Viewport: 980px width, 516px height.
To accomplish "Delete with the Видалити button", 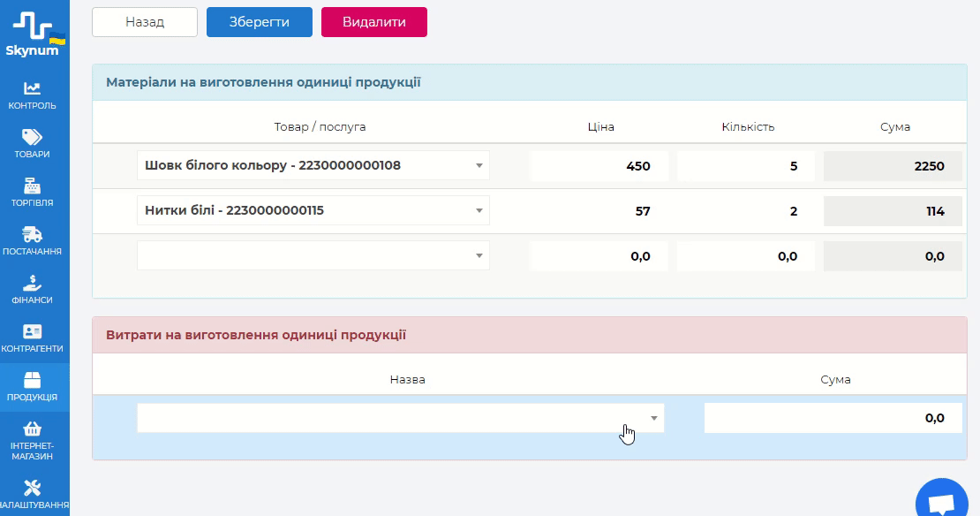I will 373,22.
